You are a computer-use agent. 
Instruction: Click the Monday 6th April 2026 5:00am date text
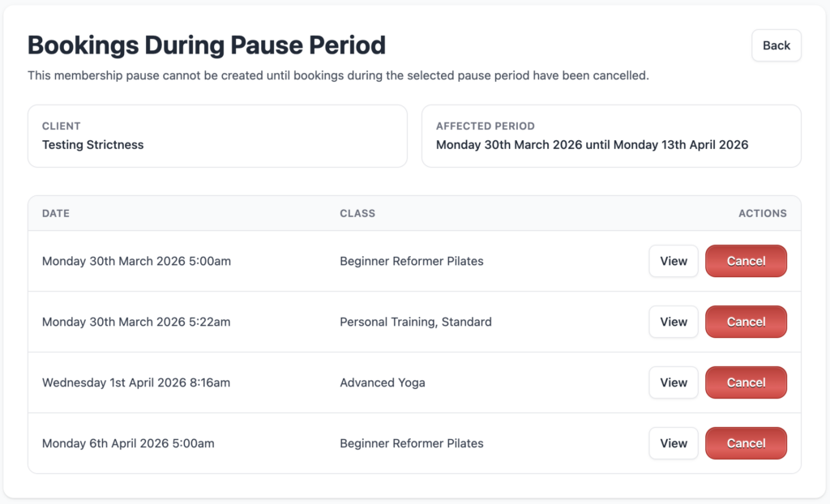tap(128, 443)
